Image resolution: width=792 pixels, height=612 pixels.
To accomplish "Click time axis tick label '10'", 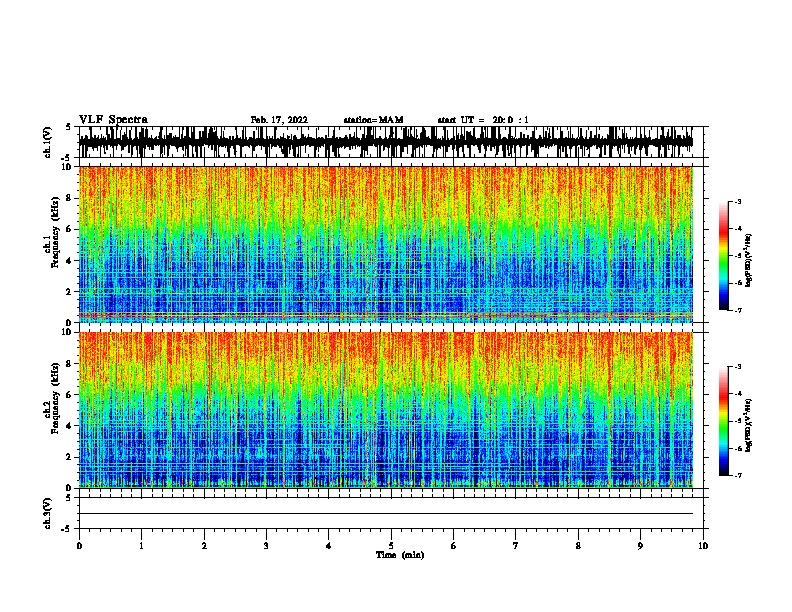I will tap(703, 546).
